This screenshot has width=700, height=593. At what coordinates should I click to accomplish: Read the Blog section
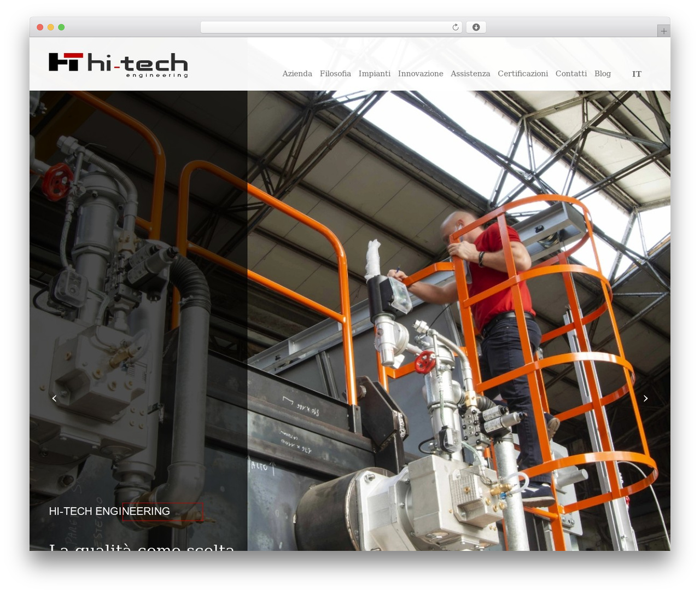coord(603,74)
